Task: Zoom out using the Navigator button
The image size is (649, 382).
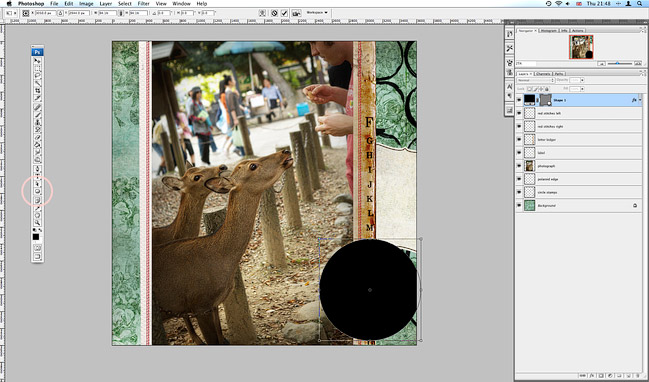Action: click(x=601, y=63)
